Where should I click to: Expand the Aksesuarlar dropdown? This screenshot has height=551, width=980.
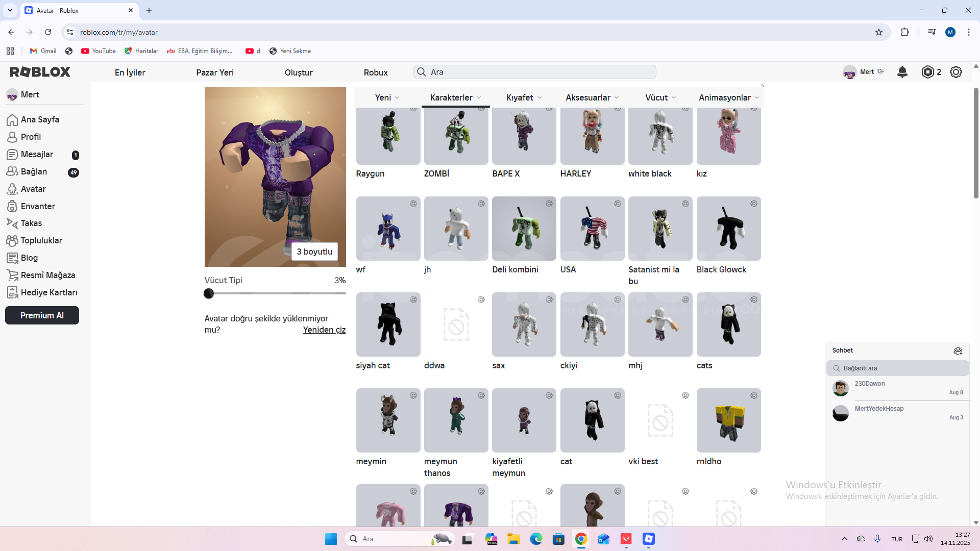(x=592, y=97)
